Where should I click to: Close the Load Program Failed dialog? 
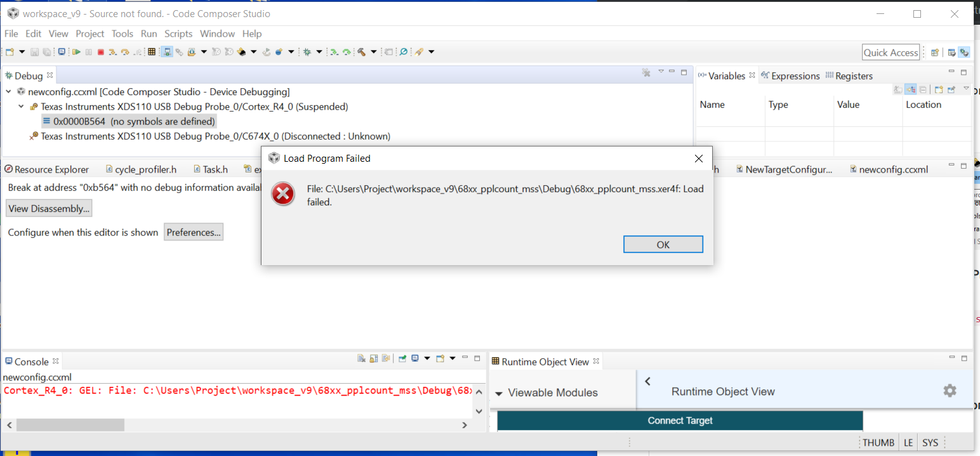[698, 159]
